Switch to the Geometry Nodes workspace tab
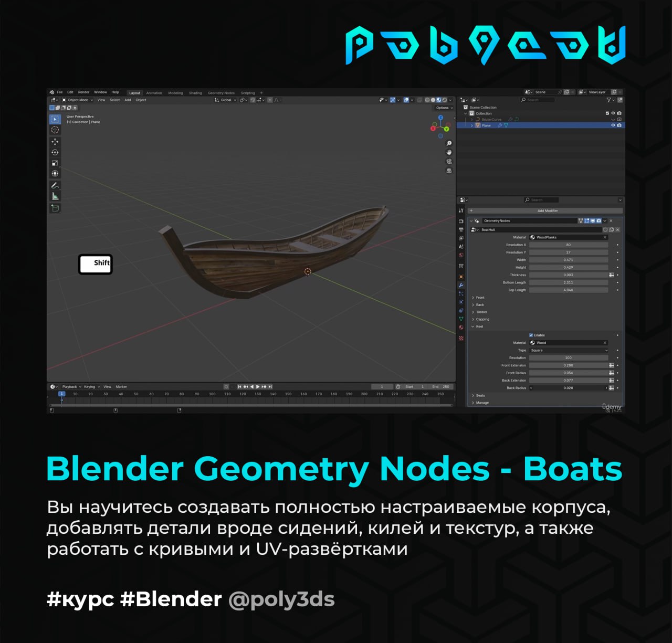 221,93
